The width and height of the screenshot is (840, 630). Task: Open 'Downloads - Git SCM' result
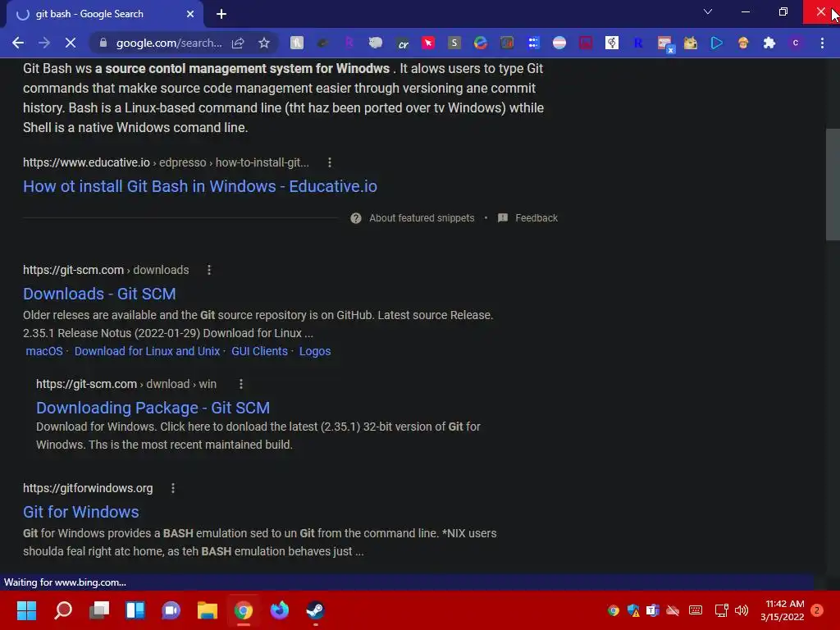[x=99, y=294]
